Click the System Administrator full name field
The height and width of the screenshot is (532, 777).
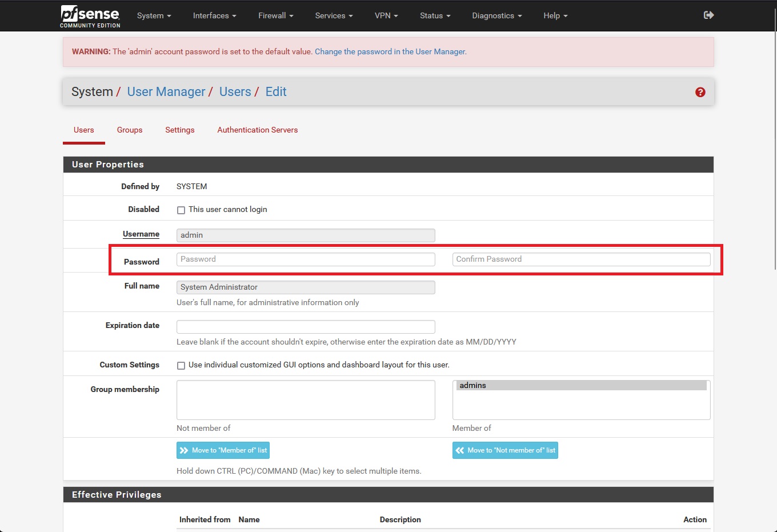(x=306, y=287)
